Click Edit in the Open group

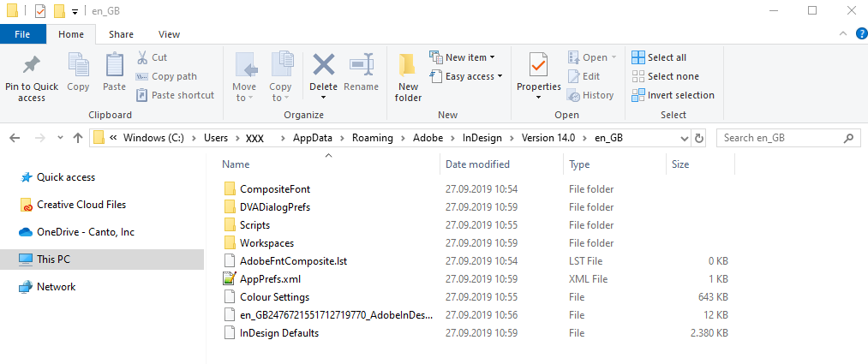tap(584, 76)
